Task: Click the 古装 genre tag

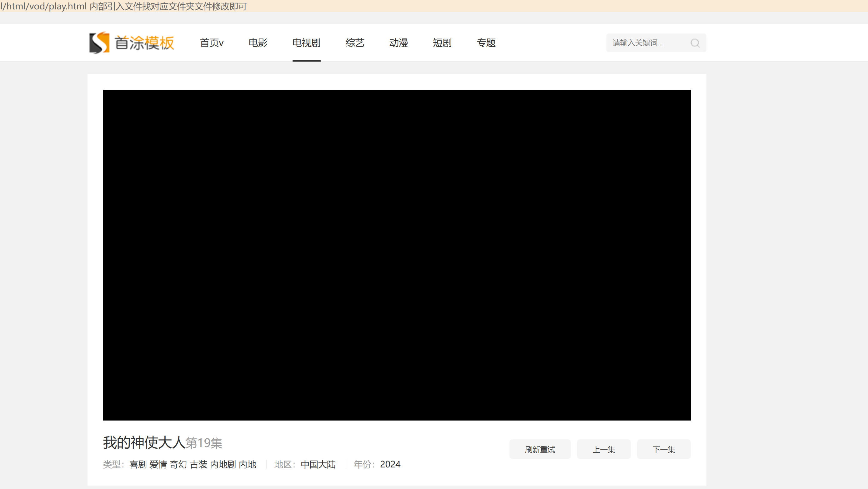Action: (198, 464)
